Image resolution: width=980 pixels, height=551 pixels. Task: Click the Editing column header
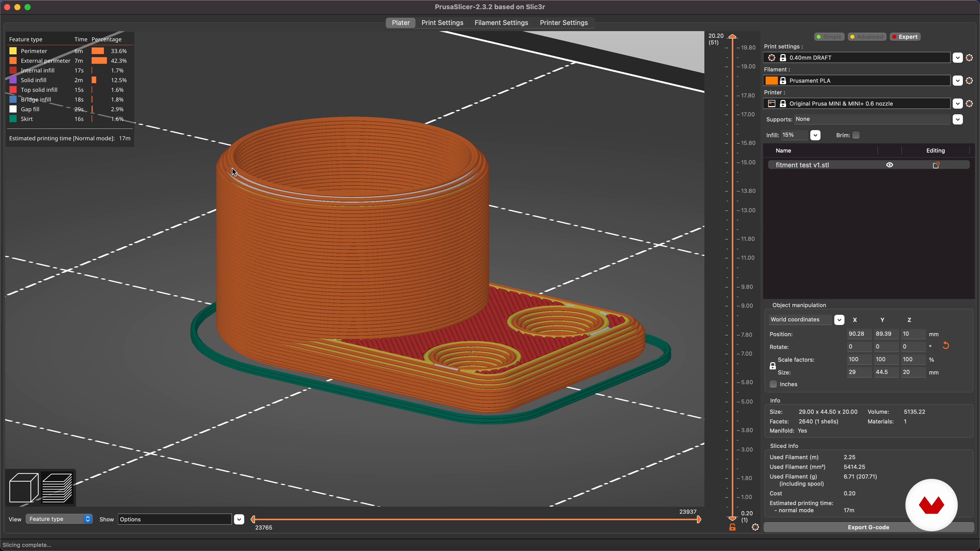[935, 151]
